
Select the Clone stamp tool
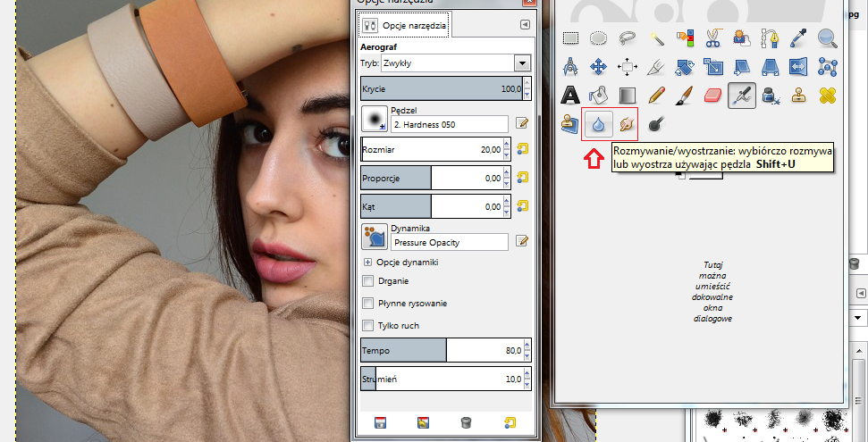799,96
